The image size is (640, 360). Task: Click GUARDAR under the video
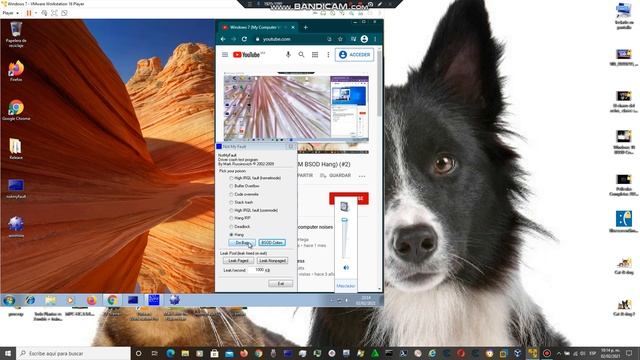click(x=336, y=176)
